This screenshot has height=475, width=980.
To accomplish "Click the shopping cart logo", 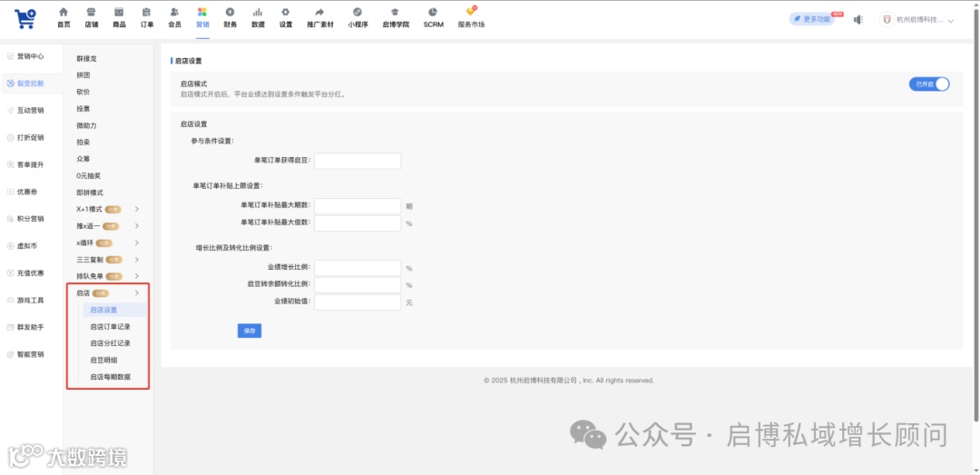I will click(25, 19).
